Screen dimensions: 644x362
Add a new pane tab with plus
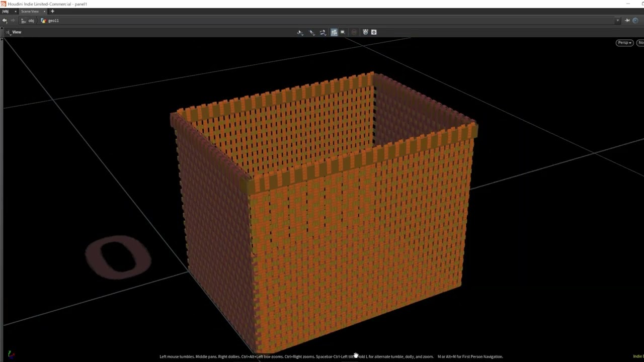pos(52,11)
